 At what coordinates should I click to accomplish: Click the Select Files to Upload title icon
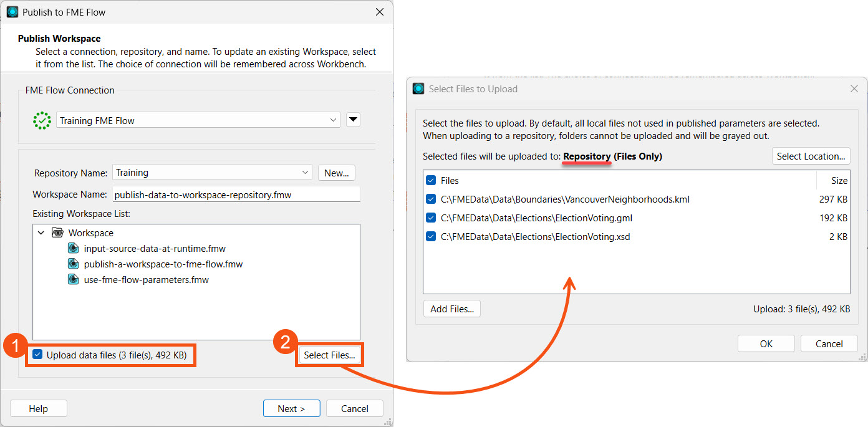[418, 89]
